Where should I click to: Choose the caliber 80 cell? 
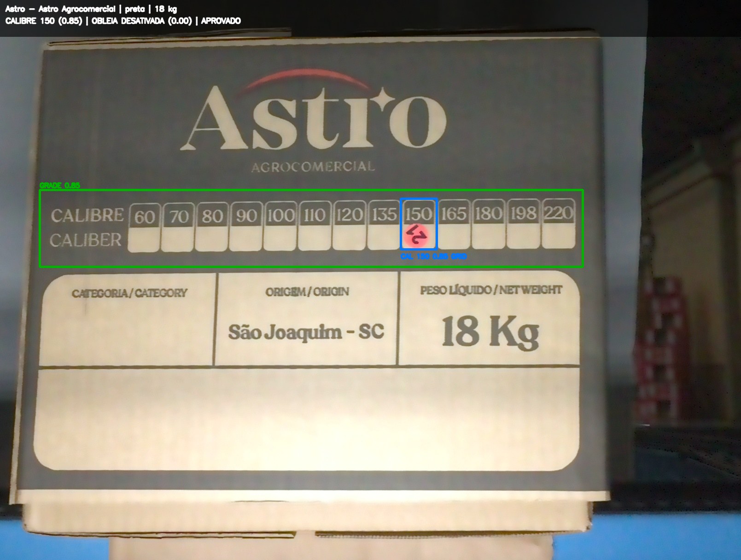pyautogui.click(x=212, y=227)
